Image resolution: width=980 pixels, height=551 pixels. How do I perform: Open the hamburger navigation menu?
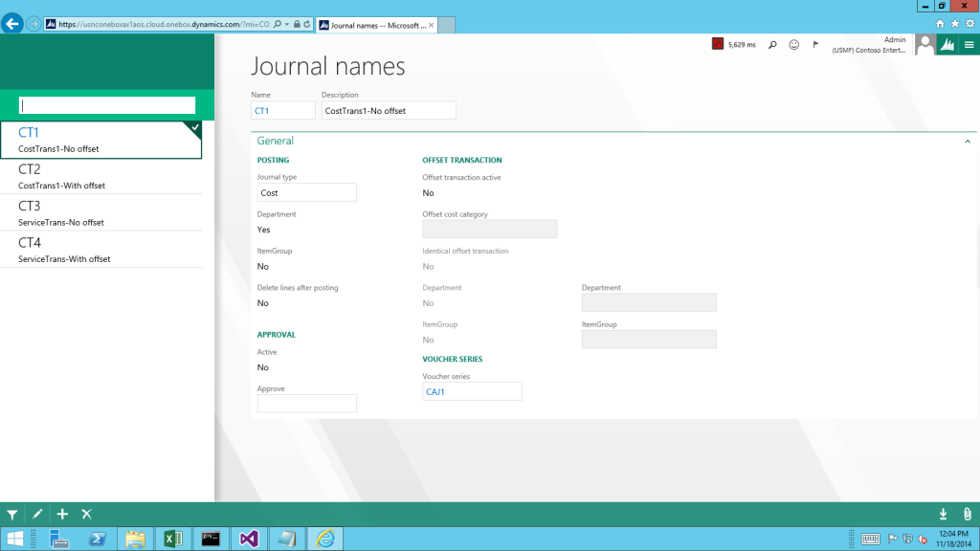pyautogui.click(x=969, y=44)
